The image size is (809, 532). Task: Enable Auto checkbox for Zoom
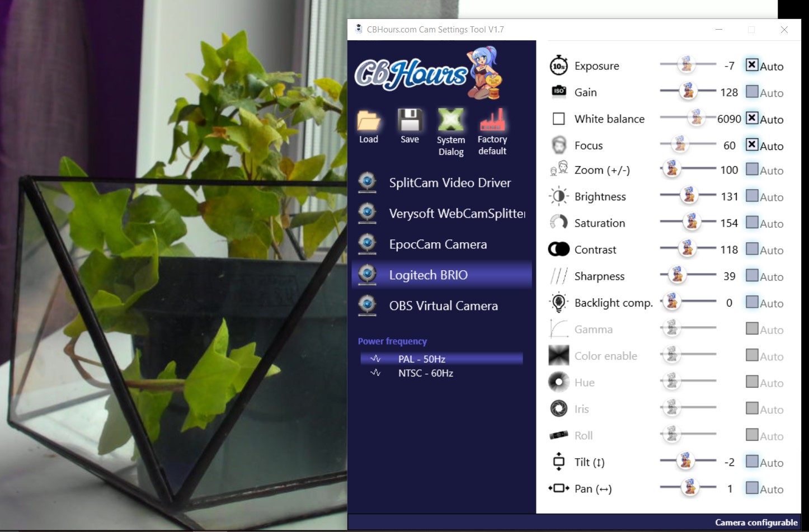click(752, 169)
